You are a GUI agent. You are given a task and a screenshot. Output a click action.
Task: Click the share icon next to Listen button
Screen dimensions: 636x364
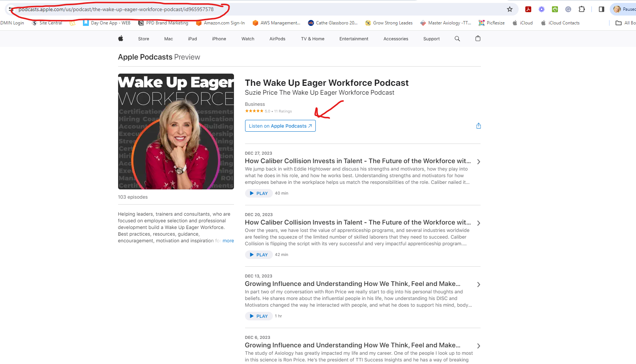tap(478, 126)
